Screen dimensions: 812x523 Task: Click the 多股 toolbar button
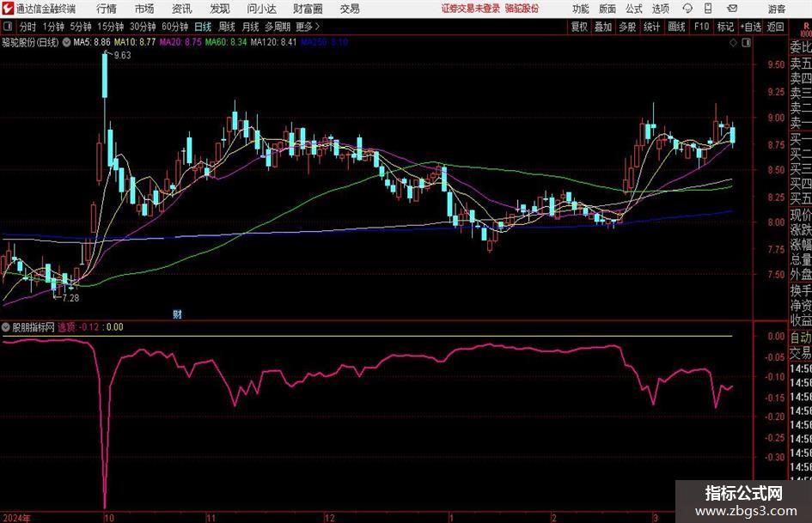(627, 27)
